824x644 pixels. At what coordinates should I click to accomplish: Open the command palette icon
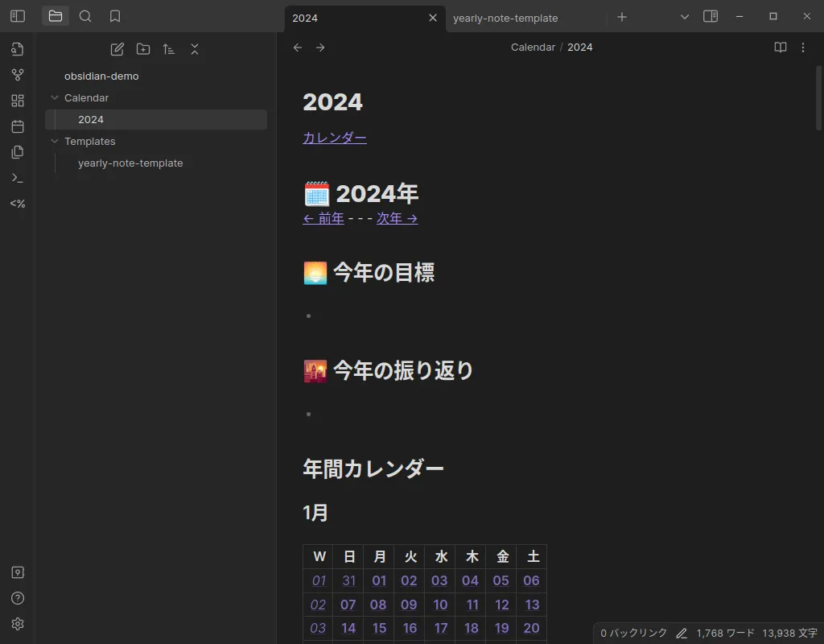[18, 178]
